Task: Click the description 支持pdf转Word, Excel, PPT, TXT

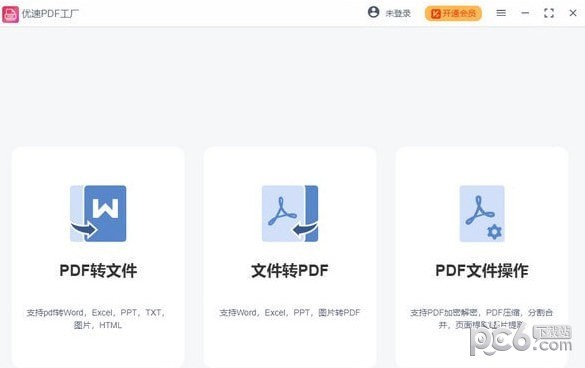Action: (x=97, y=318)
